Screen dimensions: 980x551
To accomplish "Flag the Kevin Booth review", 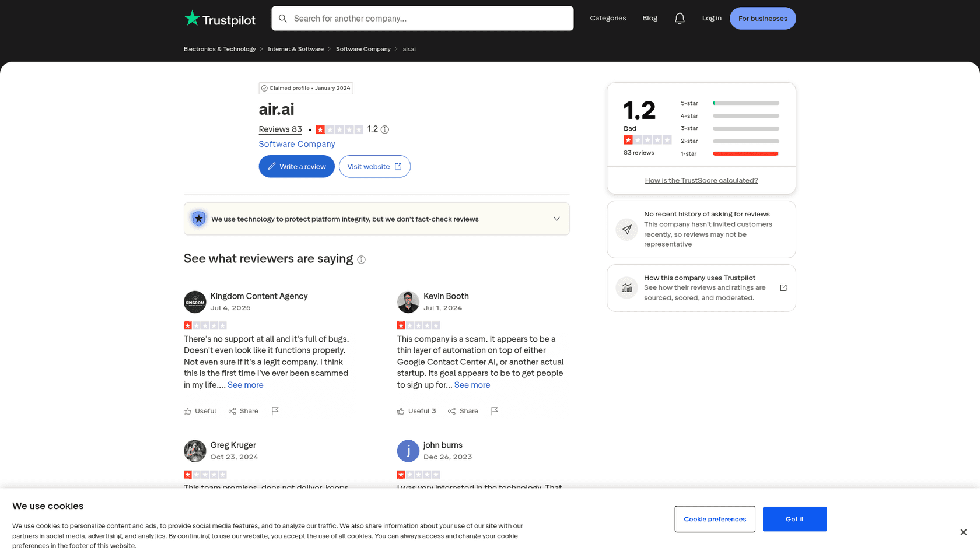I will 495,411.
